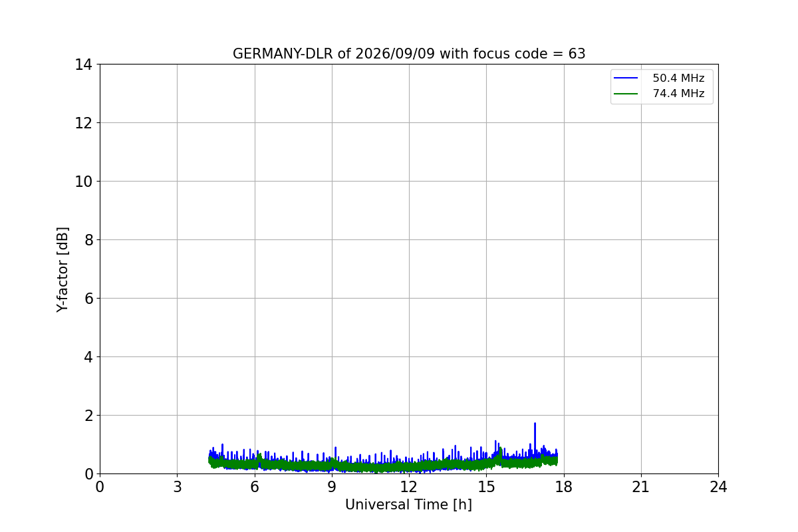Click the Y-factor [dB] axis label
The height and width of the screenshot is (532, 798).
63,269
